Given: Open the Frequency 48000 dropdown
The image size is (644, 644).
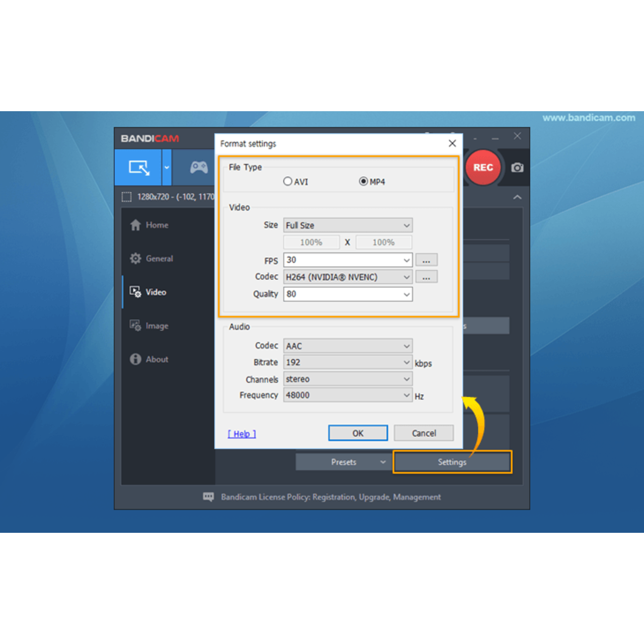Looking at the screenshot, I should (348, 395).
